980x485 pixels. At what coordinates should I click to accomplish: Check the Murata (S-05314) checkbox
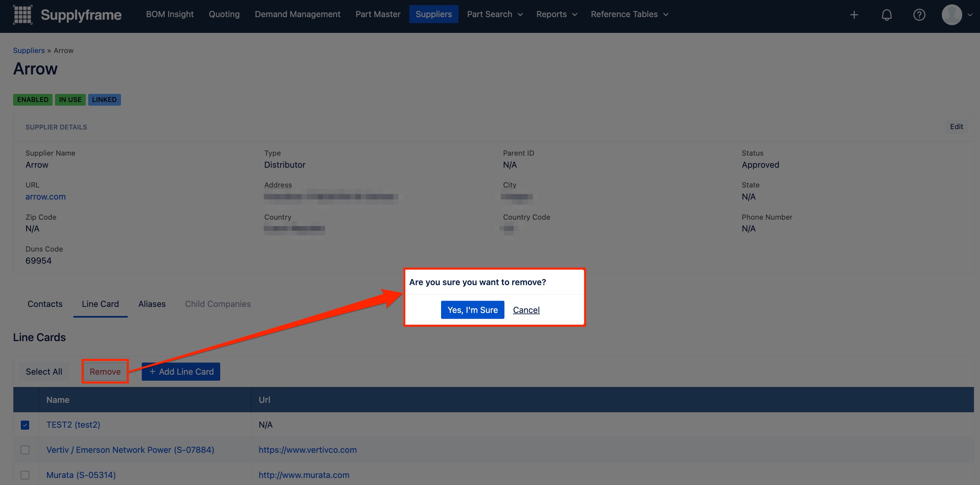pos(25,475)
